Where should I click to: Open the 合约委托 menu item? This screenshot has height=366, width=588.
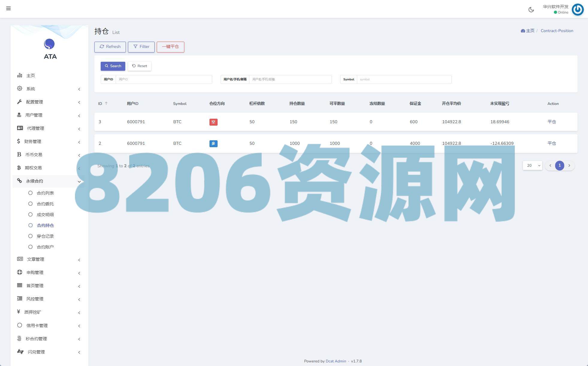point(45,204)
